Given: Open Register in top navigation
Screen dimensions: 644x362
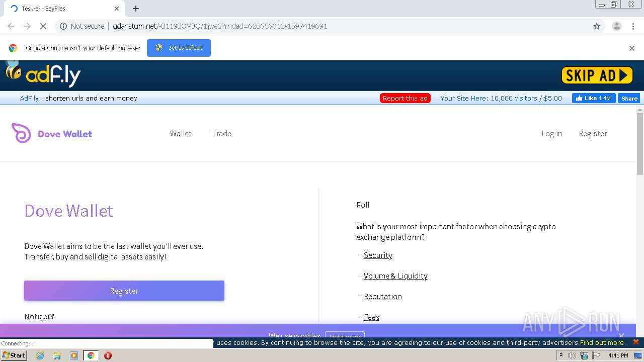Looking at the screenshot, I should (x=593, y=133).
